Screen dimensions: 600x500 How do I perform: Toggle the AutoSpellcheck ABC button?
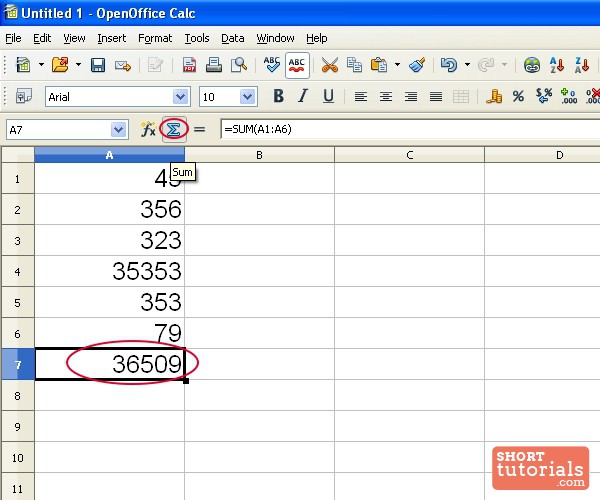pos(297,65)
